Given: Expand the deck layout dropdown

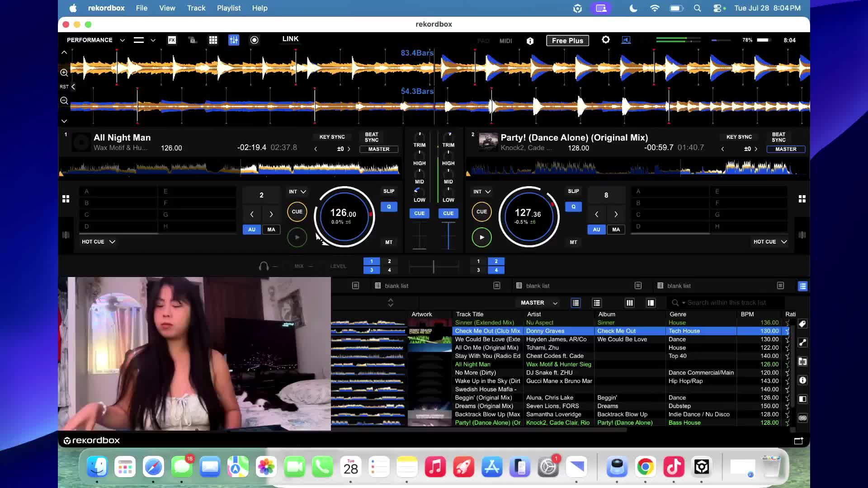Looking at the screenshot, I should pos(145,40).
